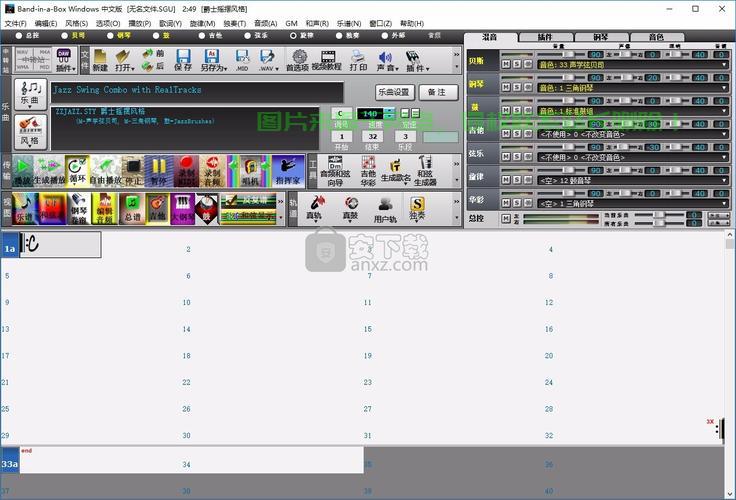The image size is (736, 500).
Task: Click the key signature C button
Action: (x=341, y=113)
